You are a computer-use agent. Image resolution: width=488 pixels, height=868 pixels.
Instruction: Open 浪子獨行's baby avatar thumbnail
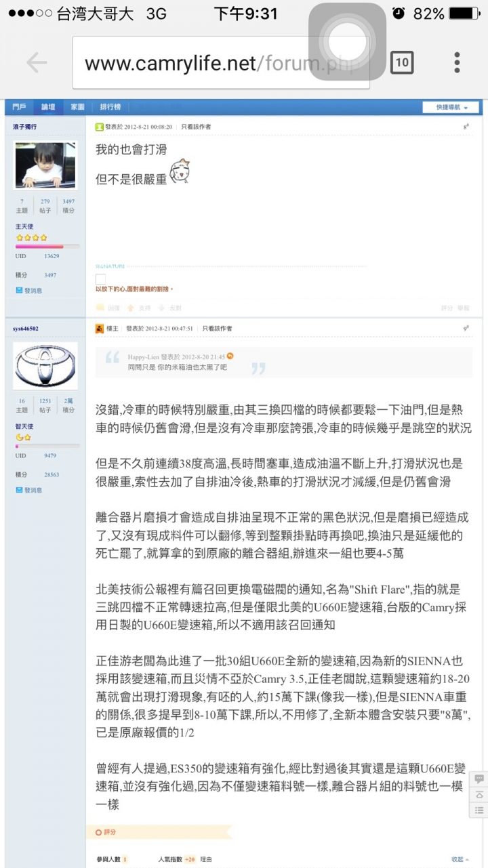pos(45,165)
